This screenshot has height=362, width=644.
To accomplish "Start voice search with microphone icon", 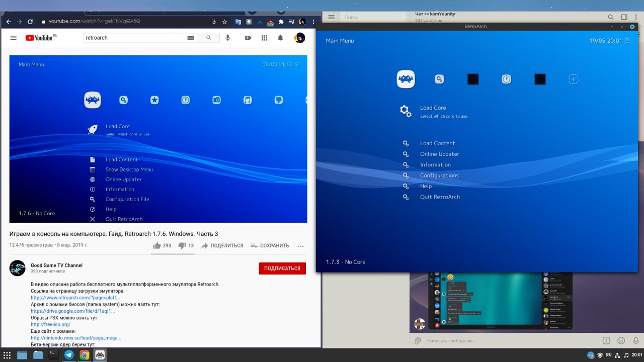I will pos(228,38).
